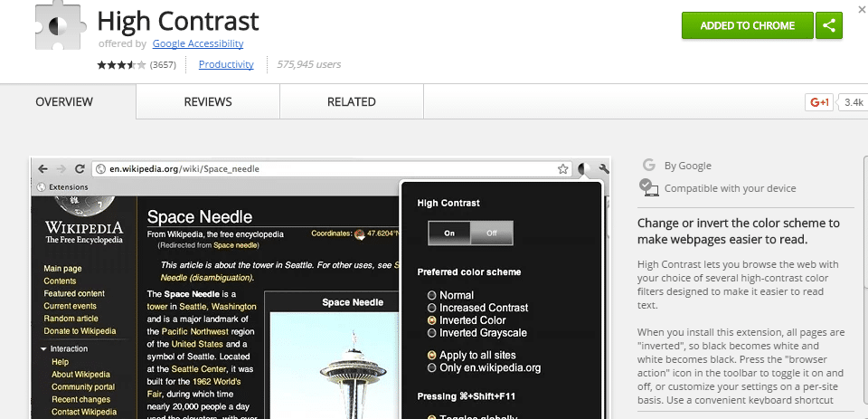868x419 pixels.
Task: Collapse the Interaction section arrow
Action: click(43, 349)
